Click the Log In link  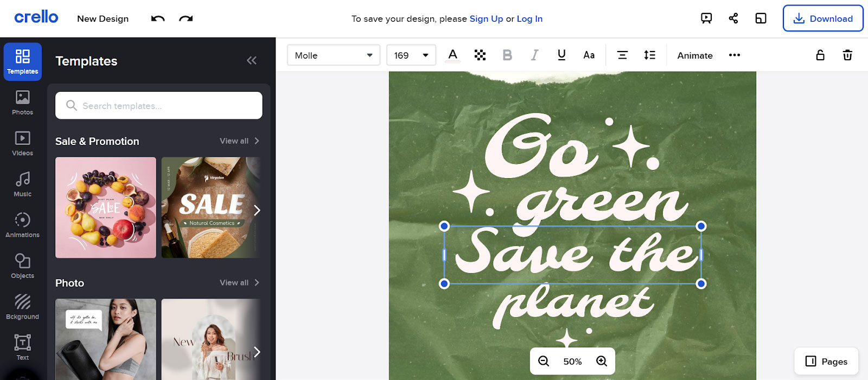(x=529, y=18)
